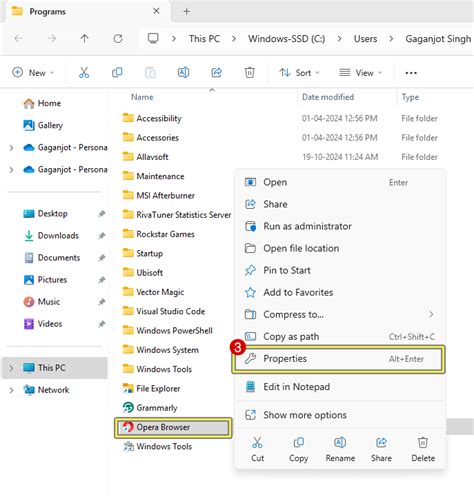The height and width of the screenshot is (501, 474).
Task: Select the Grammarly shortcut
Action: coord(150,408)
